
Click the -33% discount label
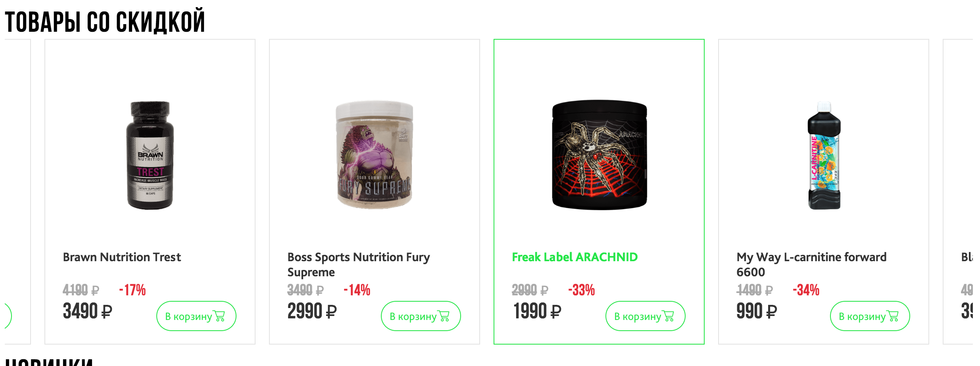click(x=581, y=290)
